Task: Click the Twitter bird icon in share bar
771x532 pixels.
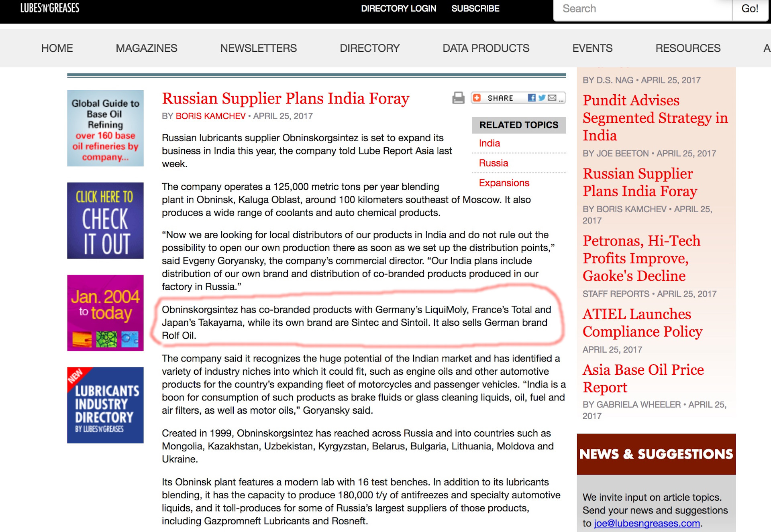Action: pyautogui.click(x=542, y=98)
